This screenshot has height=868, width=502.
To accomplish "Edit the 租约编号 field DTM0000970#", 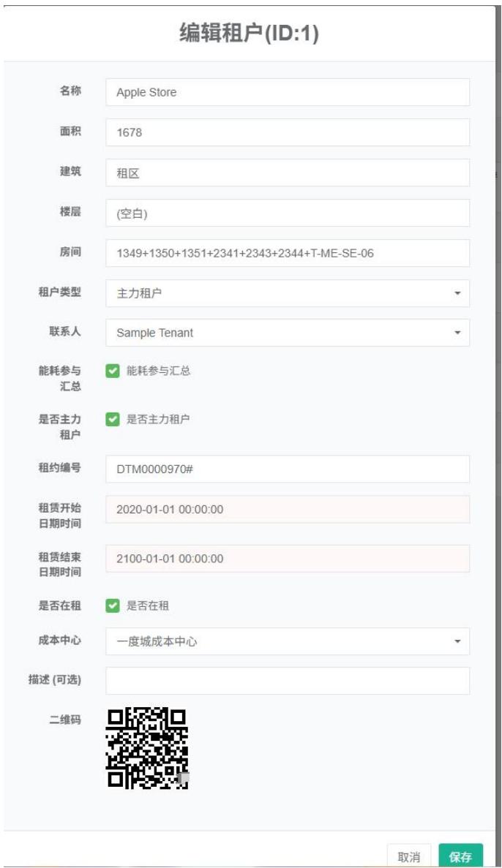I will tap(287, 469).
